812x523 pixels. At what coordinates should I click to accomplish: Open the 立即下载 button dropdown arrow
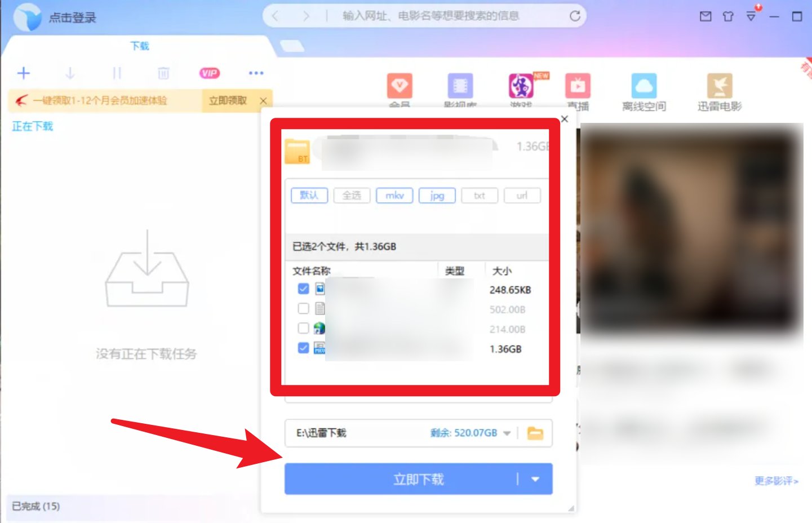[x=535, y=478]
